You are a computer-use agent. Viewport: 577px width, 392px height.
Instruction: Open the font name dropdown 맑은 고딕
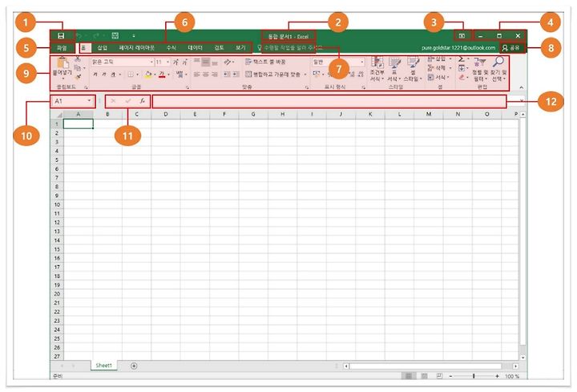pyautogui.click(x=151, y=62)
